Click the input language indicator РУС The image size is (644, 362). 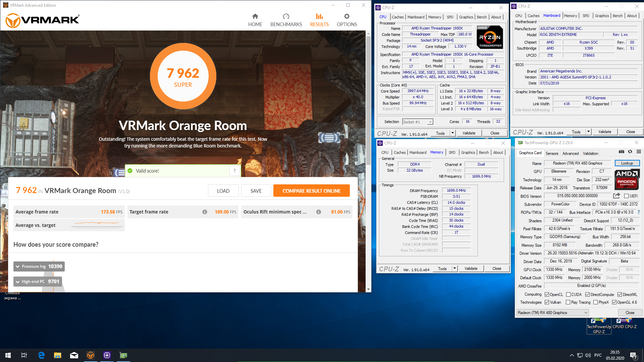point(598,355)
